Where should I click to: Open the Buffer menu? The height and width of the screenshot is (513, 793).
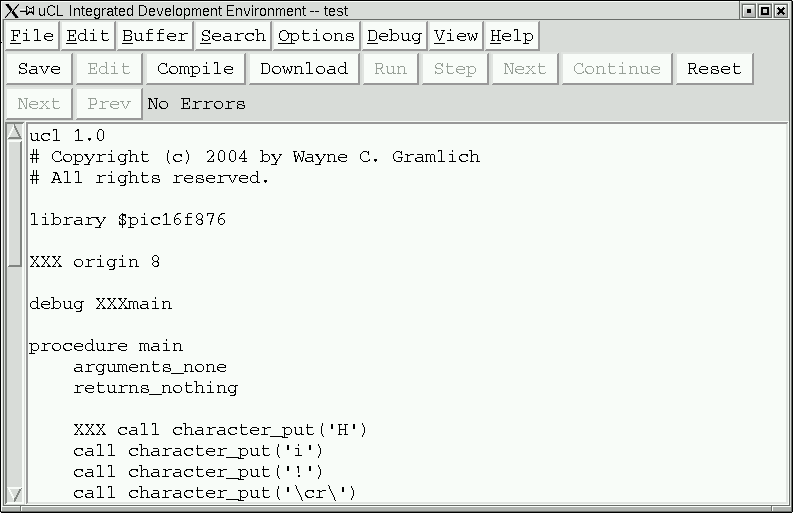pos(155,36)
